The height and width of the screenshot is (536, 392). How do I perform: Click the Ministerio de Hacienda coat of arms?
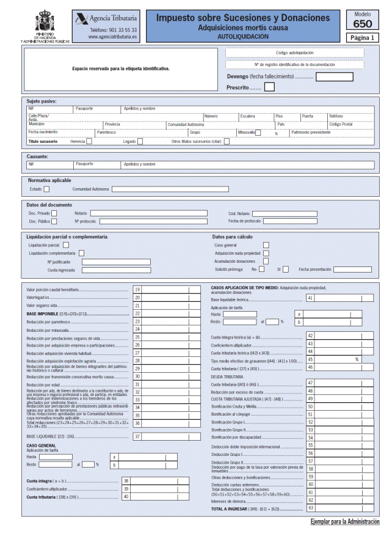pyautogui.click(x=45, y=21)
